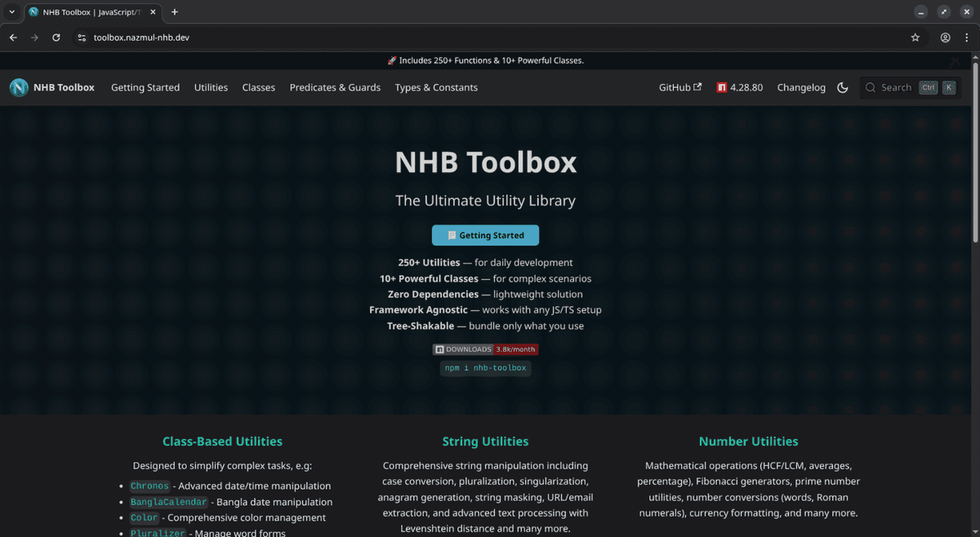
Task: Open the Predicates & Guards menu
Action: (x=335, y=87)
